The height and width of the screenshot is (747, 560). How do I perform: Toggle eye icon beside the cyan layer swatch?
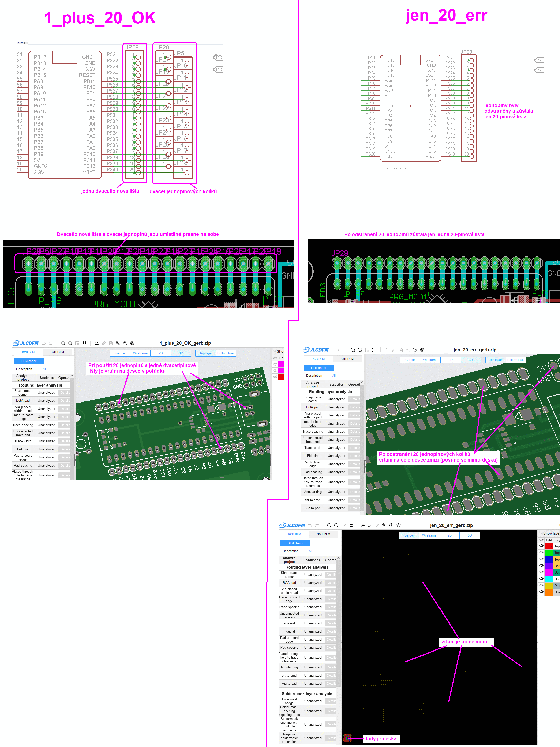(542, 579)
